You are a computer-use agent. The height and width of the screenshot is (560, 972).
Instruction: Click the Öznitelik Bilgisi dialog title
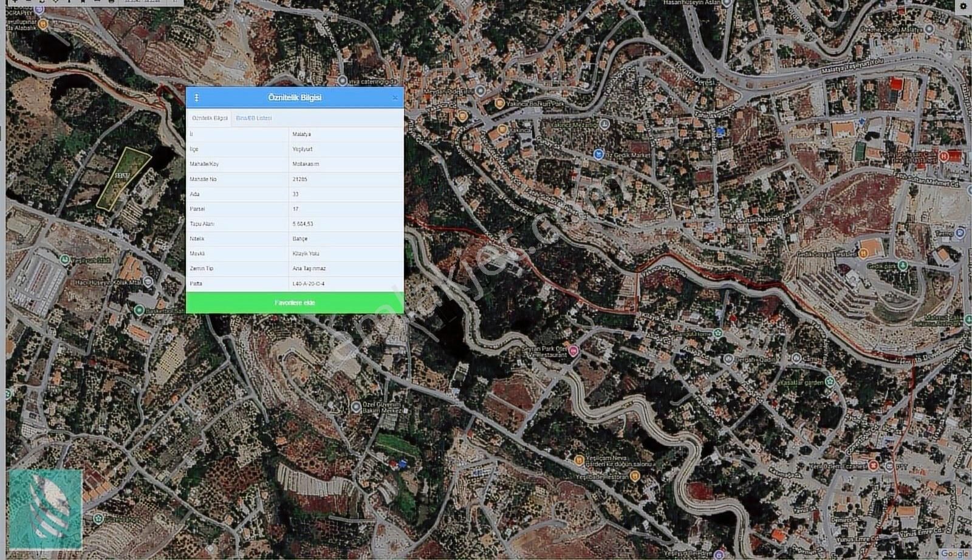(x=295, y=97)
